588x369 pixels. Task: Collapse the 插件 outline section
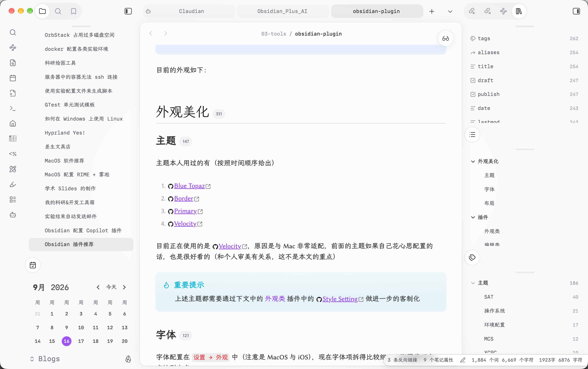[473, 217]
